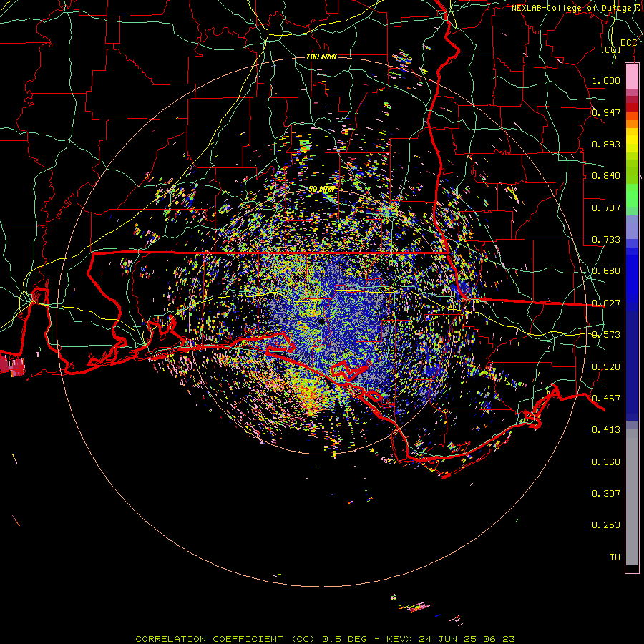The image size is (644, 644).
Task: Click the CORRELATION COEFFICIENT (CC) caption text
Action: click(225, 639)
